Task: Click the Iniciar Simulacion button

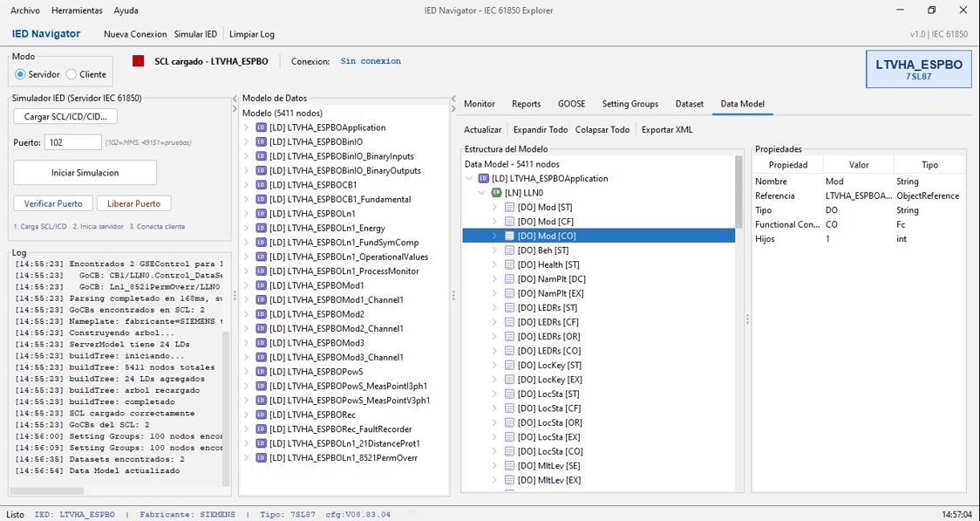Action: (x=85, y=173)
